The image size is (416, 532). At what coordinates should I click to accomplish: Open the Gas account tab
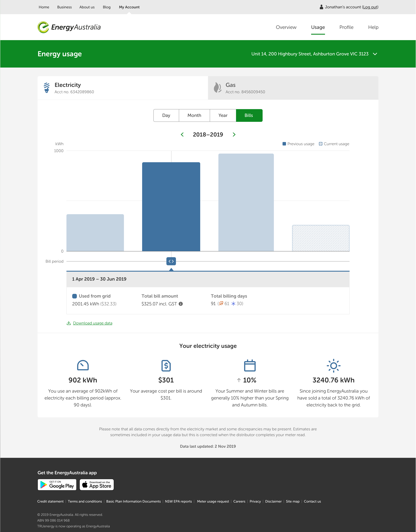(293, 88)
